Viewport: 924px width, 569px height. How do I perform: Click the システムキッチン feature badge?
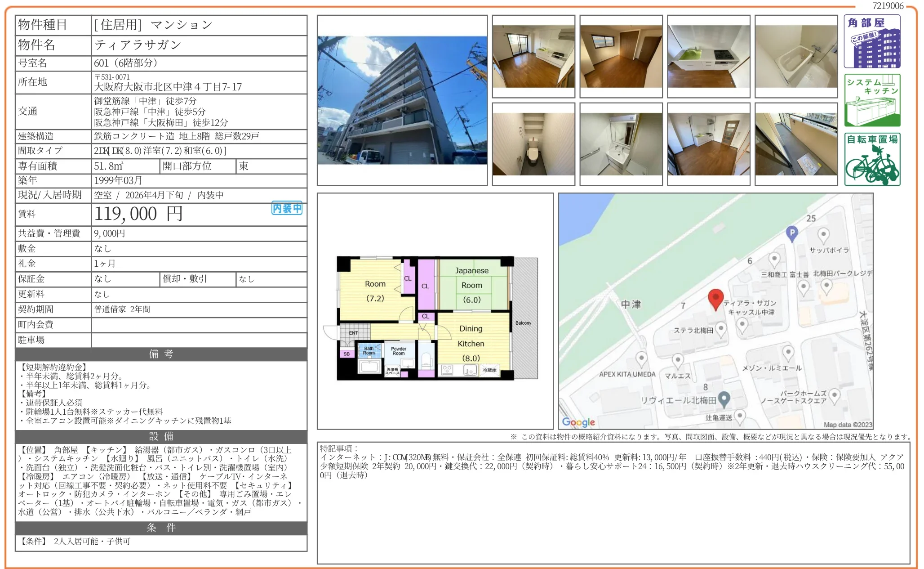pos(871,100)
